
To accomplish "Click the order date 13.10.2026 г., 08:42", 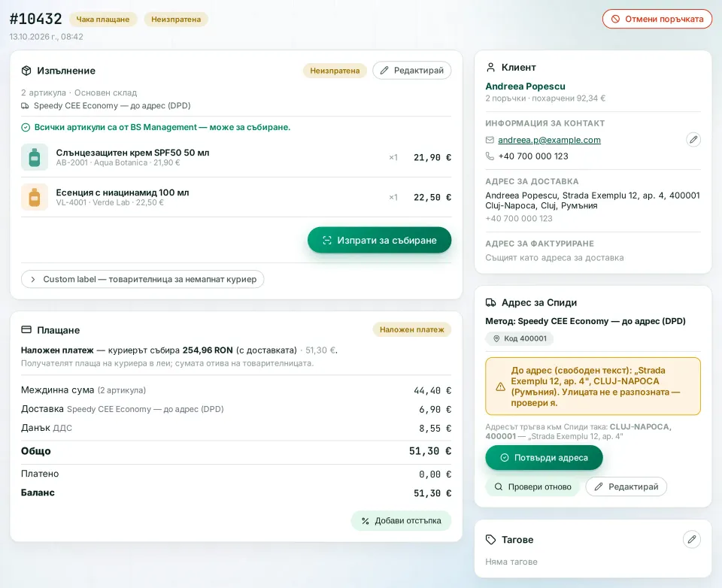I will 46,37.
